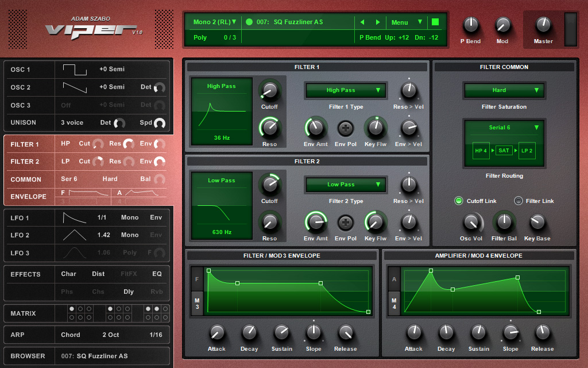Screen dimensions: 588x368
Task: Click the green square button beside Menu
Action: click(x=435, y=22)
